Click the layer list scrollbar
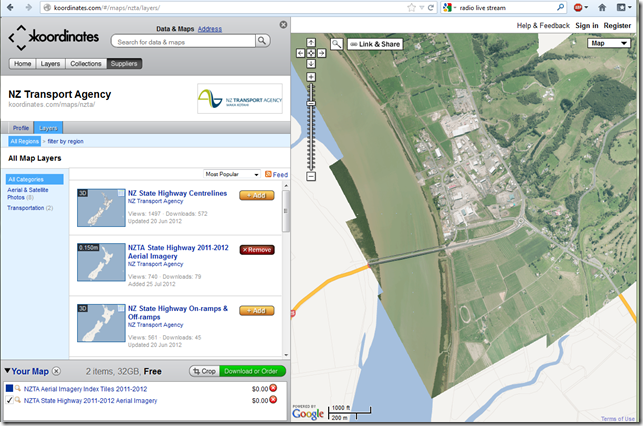Viewport: 643px width, 426px height. click(286, 211)
